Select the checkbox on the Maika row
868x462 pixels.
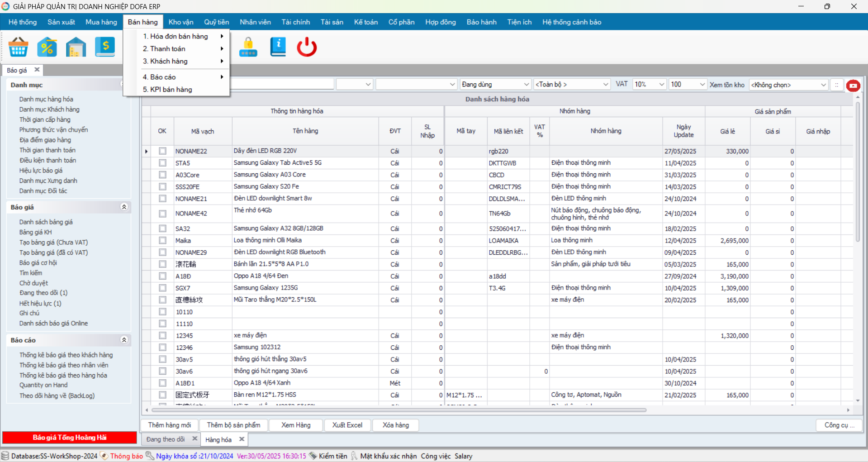[162, 240]
